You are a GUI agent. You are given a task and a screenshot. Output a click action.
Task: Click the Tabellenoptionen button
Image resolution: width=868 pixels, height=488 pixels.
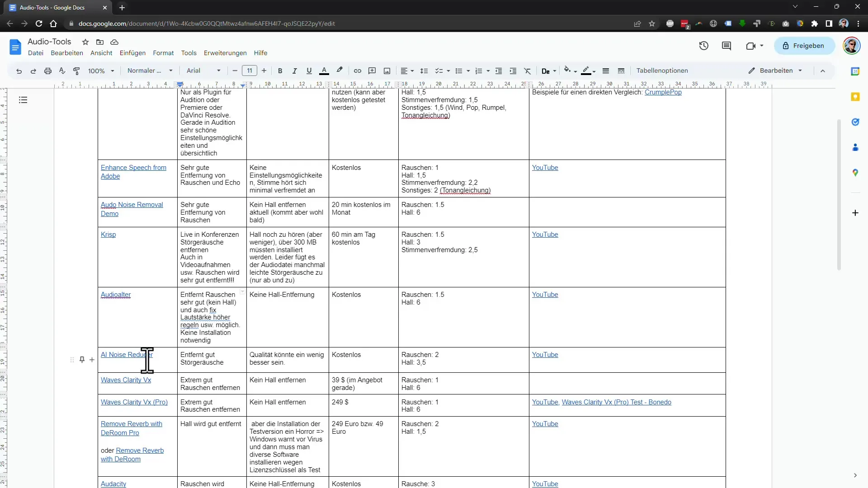click(x=662, y=70)
